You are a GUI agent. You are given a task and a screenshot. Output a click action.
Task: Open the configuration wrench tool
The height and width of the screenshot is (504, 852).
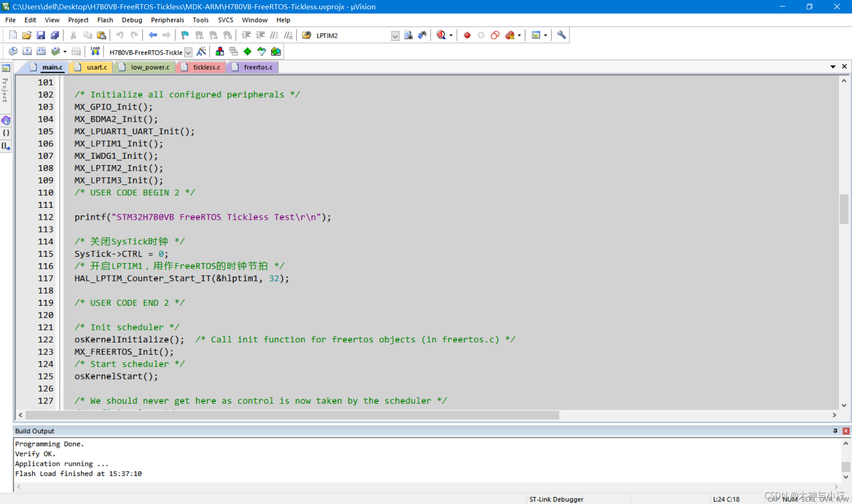tap(561, 35)
